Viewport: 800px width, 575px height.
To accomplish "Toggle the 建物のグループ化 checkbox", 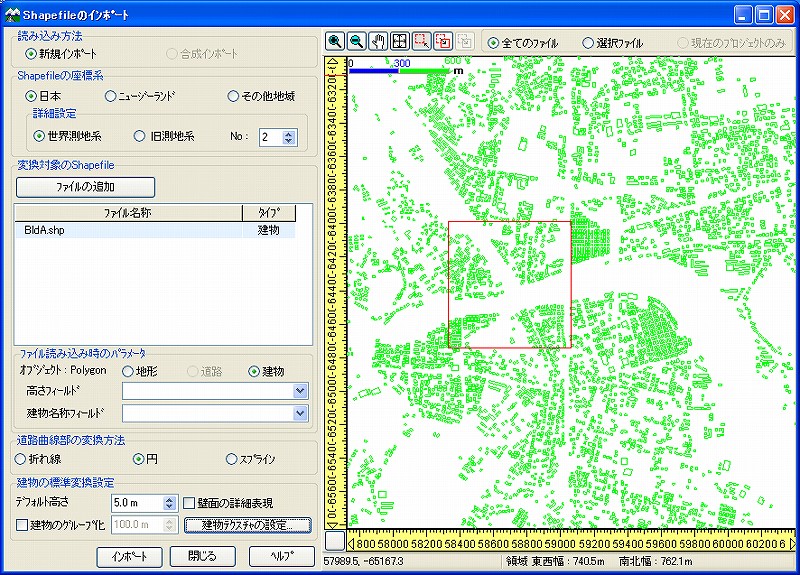I will click(x=21, y=524).
